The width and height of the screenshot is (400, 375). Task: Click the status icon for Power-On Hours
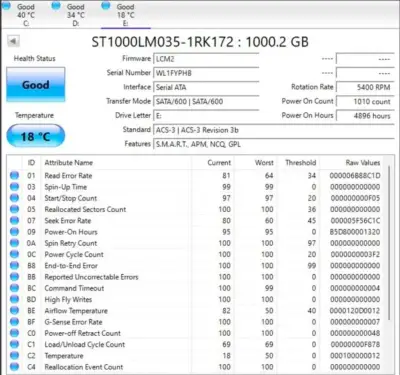[x=14, y=232]
